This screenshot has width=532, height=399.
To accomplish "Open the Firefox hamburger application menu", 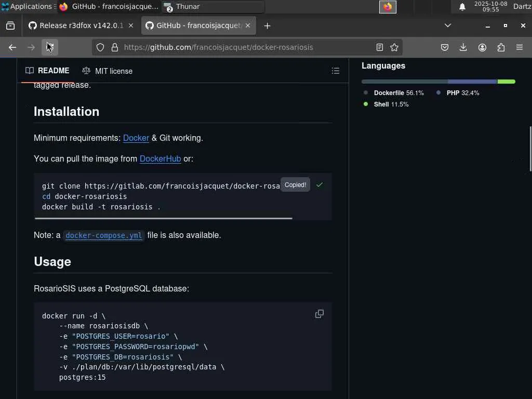I will 520,47.
